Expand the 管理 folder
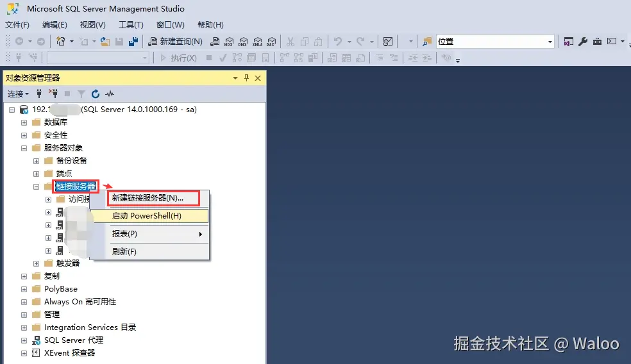The height and width of the screenshot is (364, 631). click(x=24, y=315)
